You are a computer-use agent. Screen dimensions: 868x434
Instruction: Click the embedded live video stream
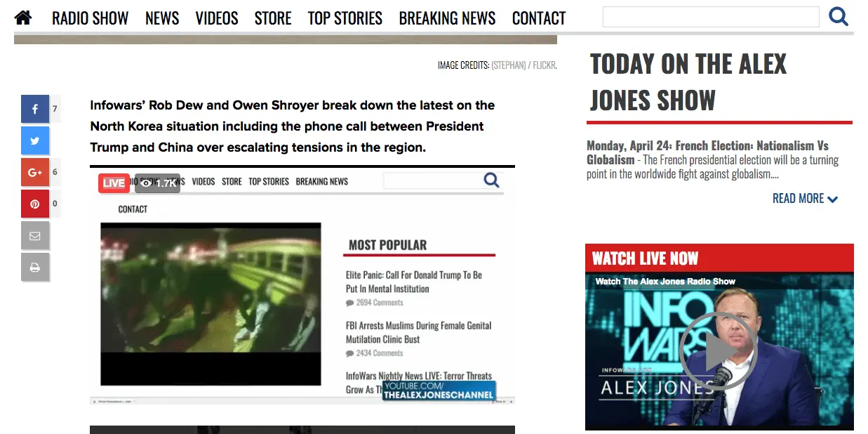click(x=302, y=285)
